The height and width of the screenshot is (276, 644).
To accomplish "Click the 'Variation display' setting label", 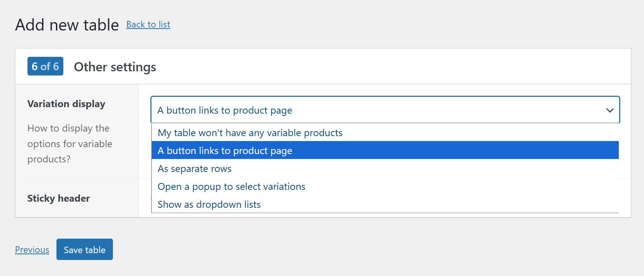I will pos(66,104).
